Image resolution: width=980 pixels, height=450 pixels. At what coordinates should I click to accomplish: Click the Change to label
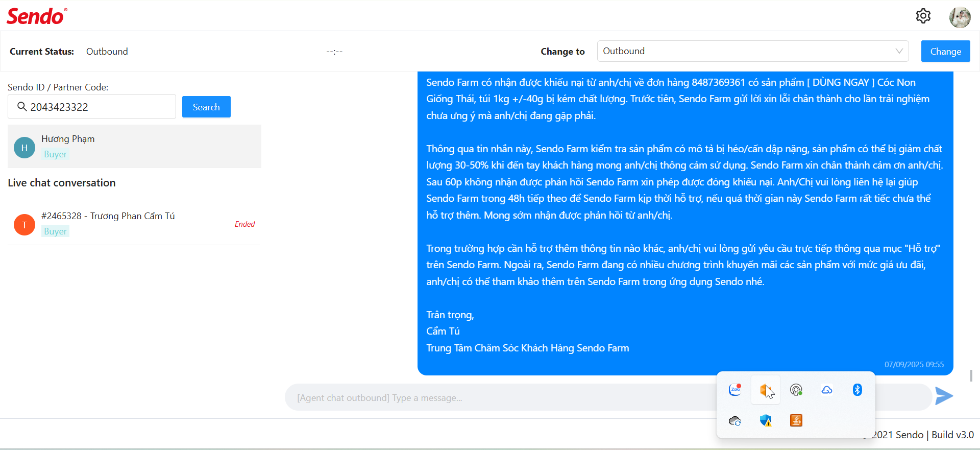tap(562, 52)
